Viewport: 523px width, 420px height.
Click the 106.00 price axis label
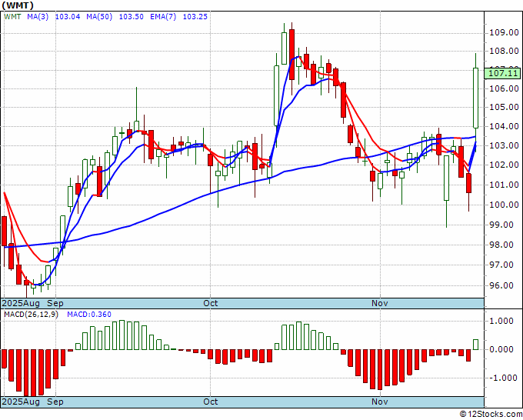coord(504,88)
